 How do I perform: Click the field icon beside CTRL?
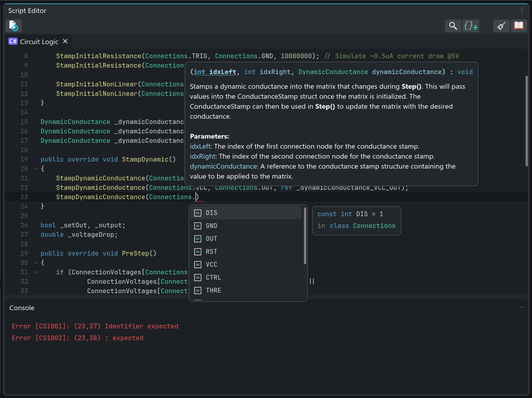[x=198, y=278]
